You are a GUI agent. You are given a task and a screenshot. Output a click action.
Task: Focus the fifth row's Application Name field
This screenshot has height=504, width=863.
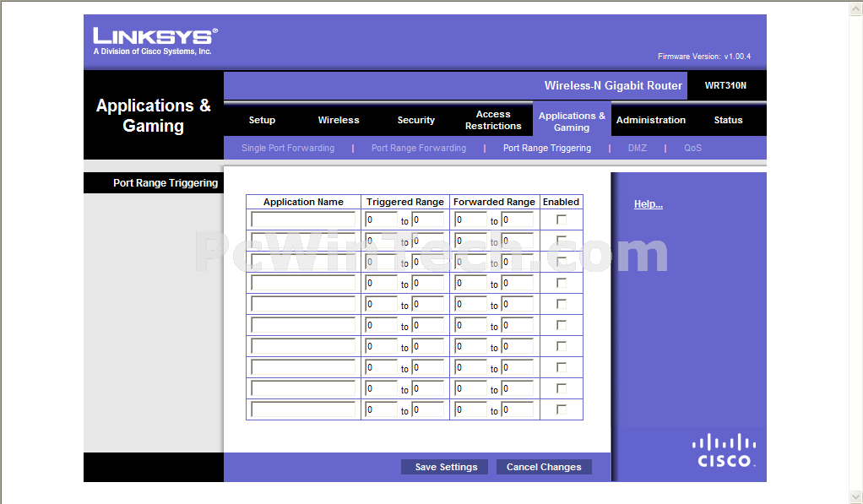coord(303,304)
